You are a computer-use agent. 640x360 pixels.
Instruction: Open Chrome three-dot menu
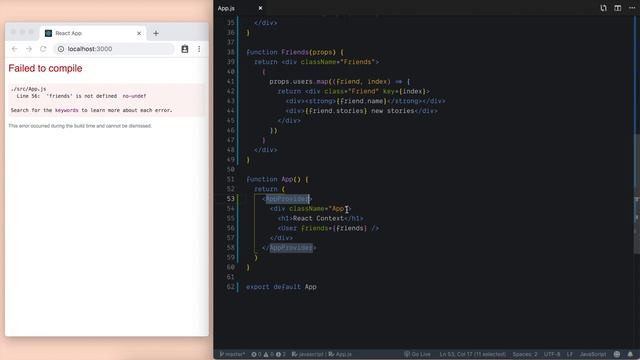point(199,49)
